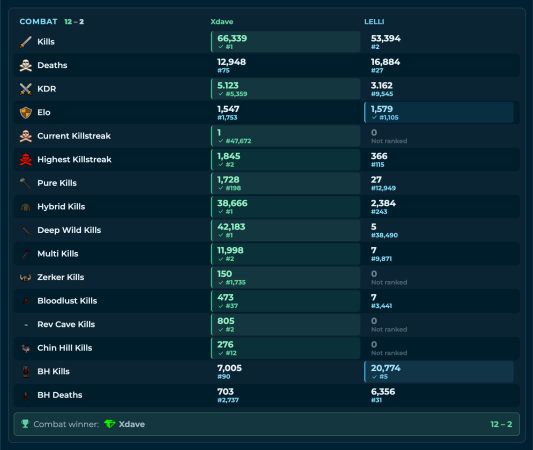Click LELLI's 2,384 Hybrid Kills value
This screenshot has height=450, width=533.
coord(383,203)
